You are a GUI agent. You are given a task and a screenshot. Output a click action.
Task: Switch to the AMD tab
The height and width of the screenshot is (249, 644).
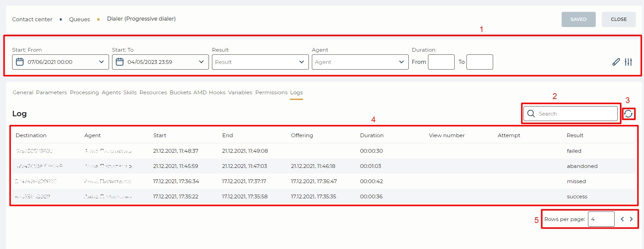(200, 92)
